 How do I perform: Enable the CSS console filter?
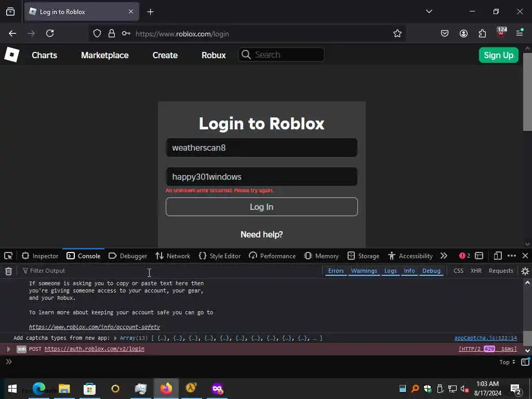point(458,271)
